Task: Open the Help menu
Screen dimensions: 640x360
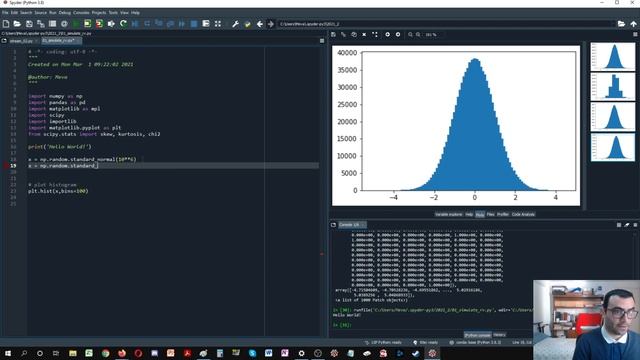Action: pyautogui.click(x=135, y=13)
